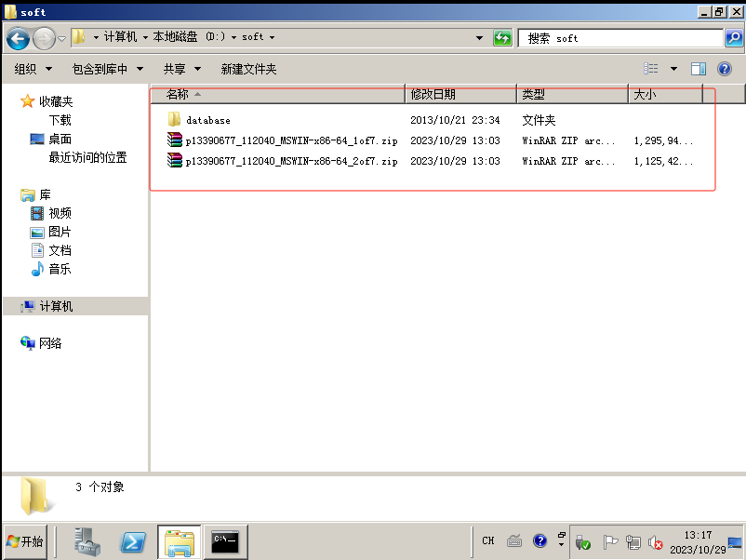Image resolution: width=746 pixels, height=560 pixels.
Task: Sort files by the 名称 column header
Action: coord(278,94)
